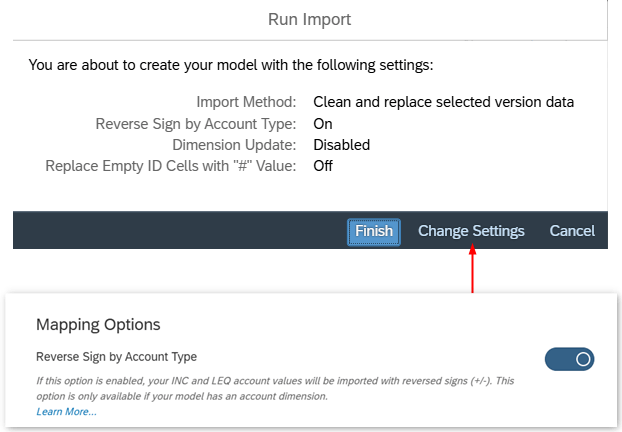Click the "On" value for Reverse Sign
The image size is (622, 432).
(x=323, y=124)
